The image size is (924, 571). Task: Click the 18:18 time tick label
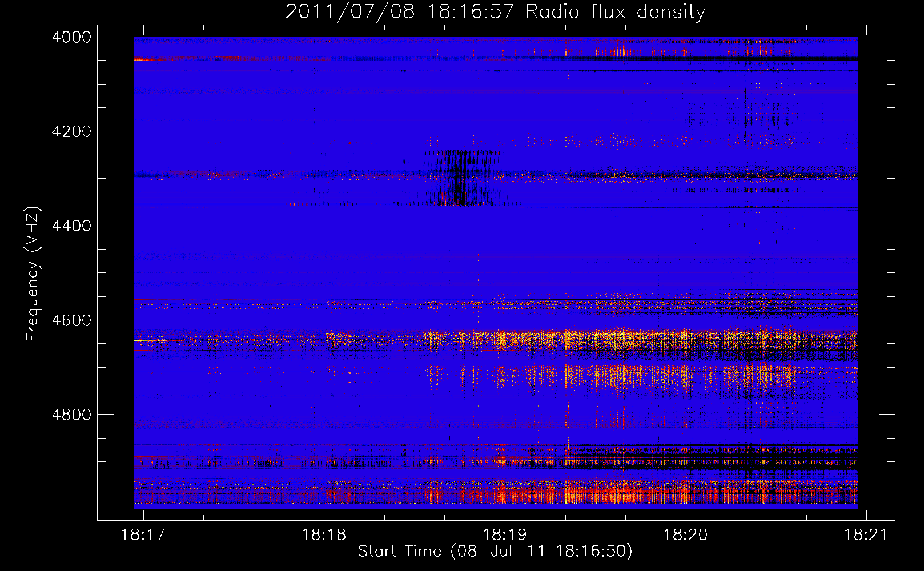coord(324,534)
